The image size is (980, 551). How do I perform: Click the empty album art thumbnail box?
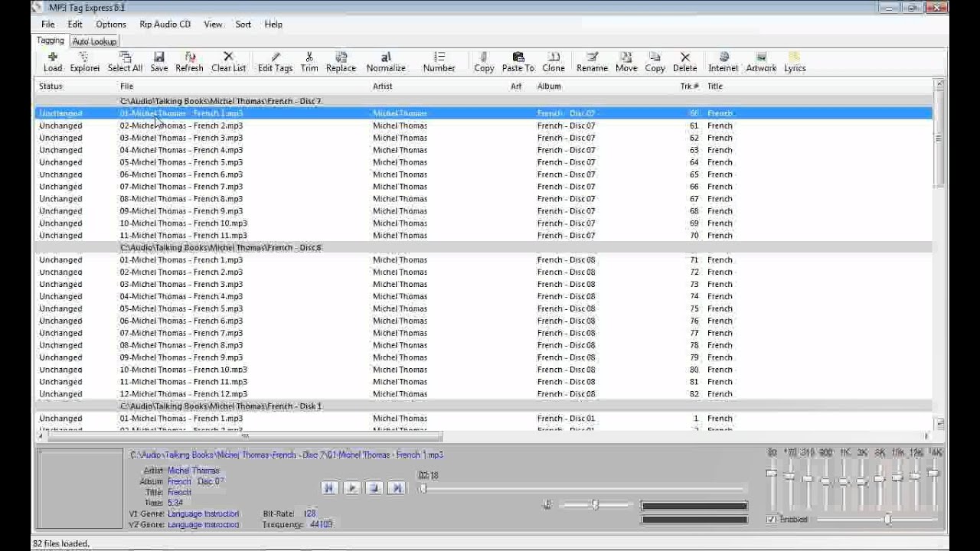coord(80,489)
